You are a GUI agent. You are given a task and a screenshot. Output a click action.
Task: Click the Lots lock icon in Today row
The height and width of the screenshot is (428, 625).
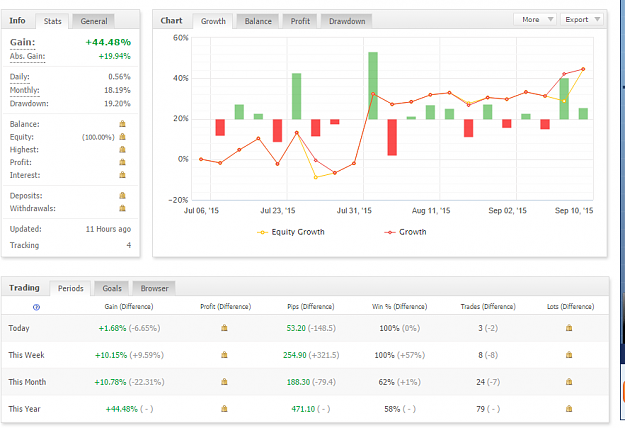pos(569,328)
